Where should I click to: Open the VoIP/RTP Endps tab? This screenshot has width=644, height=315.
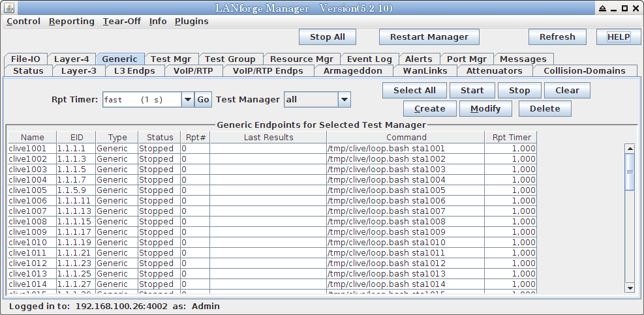[x=268, y=70]
